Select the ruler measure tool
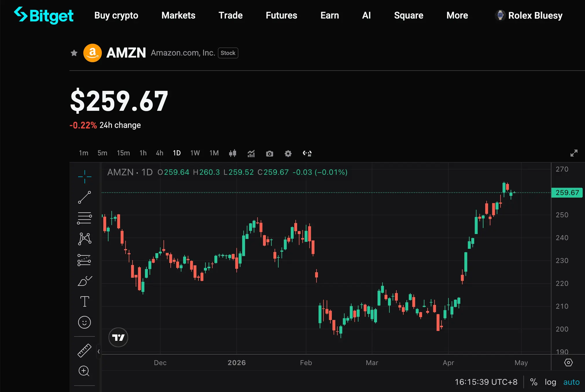This screenshot has height=392, width=585. pos(84,351)
